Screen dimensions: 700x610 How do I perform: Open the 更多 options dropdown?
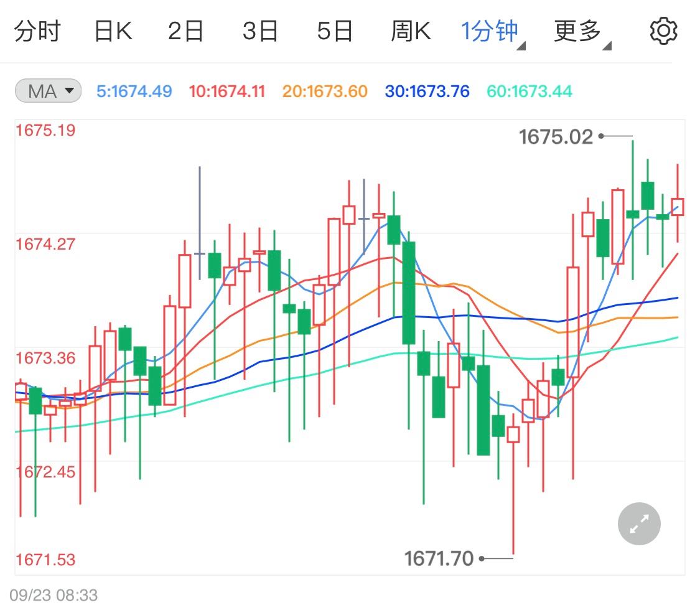pyautogui.click(x=578, y=30)
